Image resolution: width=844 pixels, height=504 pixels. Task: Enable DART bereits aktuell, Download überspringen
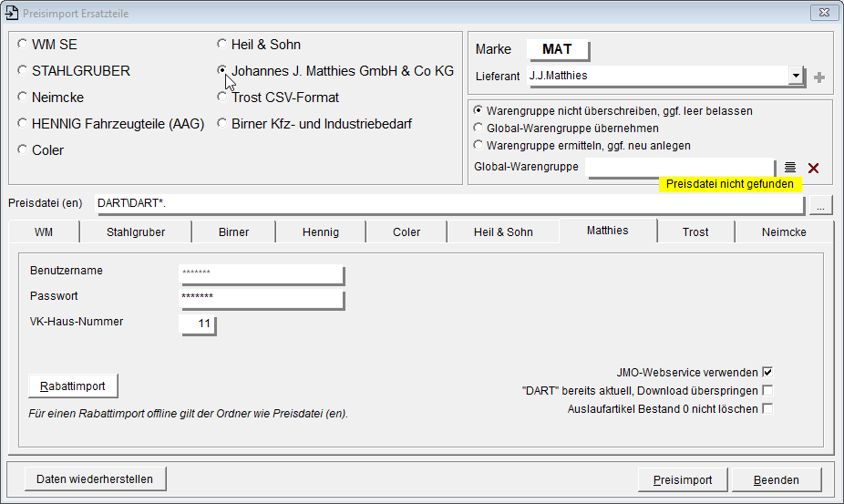pos(767,390)
